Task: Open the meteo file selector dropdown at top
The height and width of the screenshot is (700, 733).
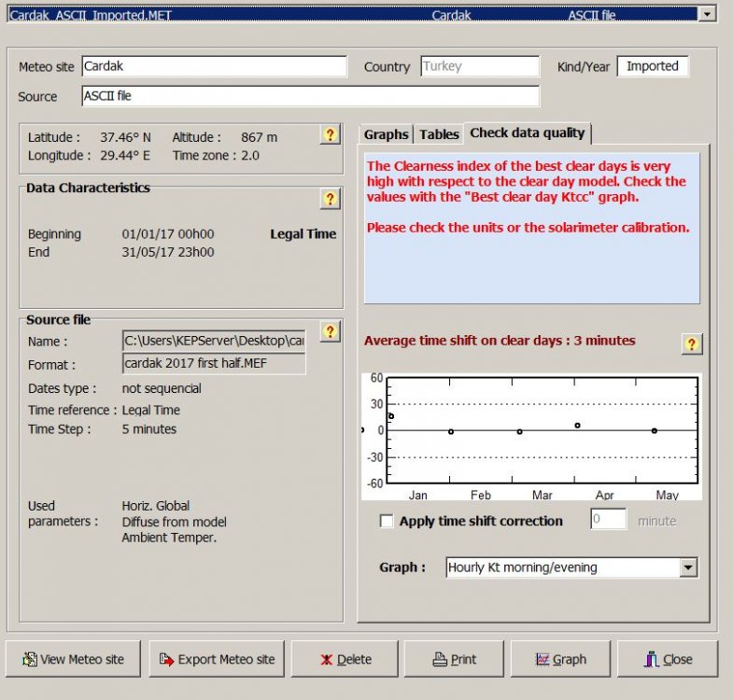Action: 707,14
